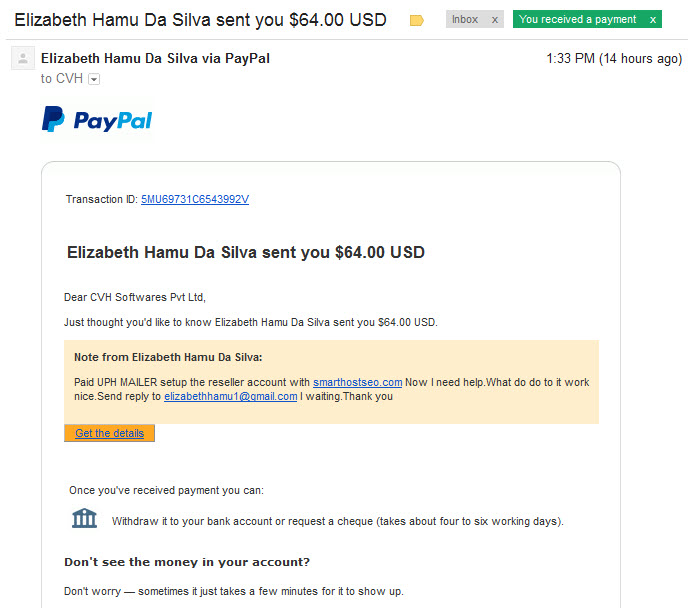This screenshot has height=608, width=688.
Task: Open transaction ID 5MU69731C6543992V link
Action: 195,199
